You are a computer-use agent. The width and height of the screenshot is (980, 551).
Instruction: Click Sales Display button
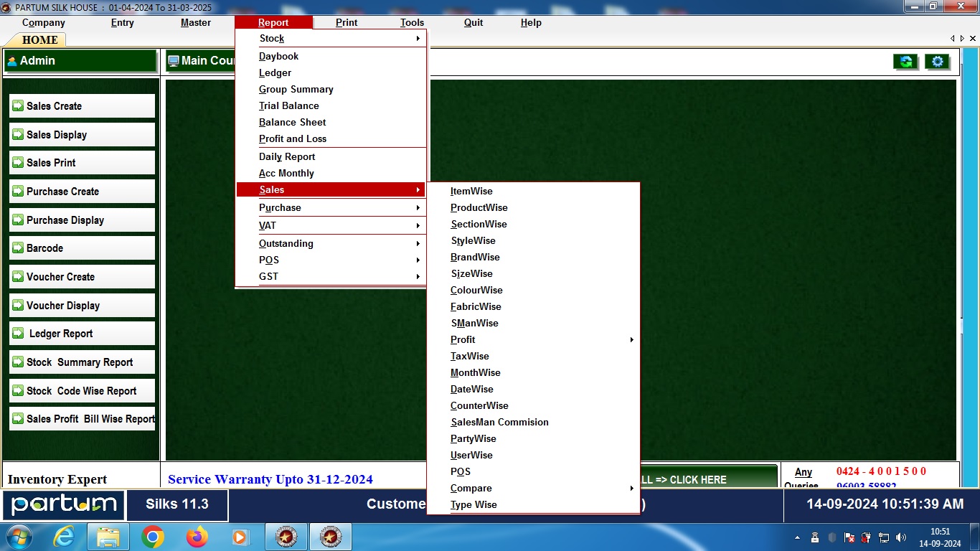point(82,135)
